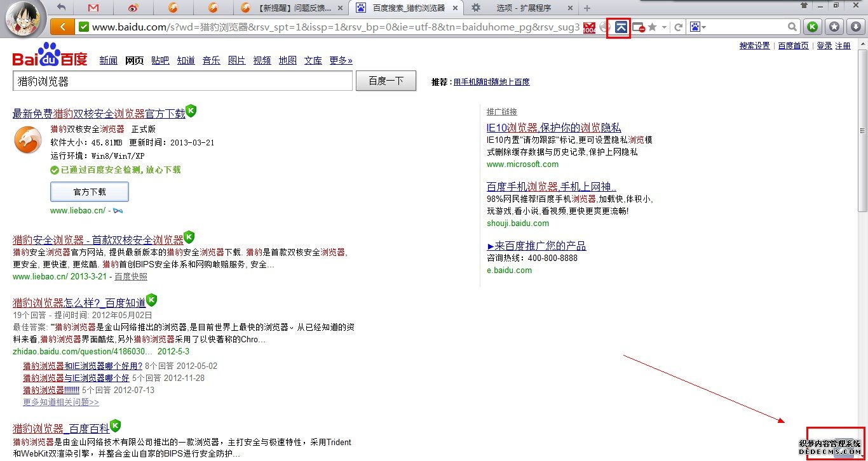Focus the address bar URL
Image resolution: width=868 pixels, height=461 pixels.
tap(336, 27)
